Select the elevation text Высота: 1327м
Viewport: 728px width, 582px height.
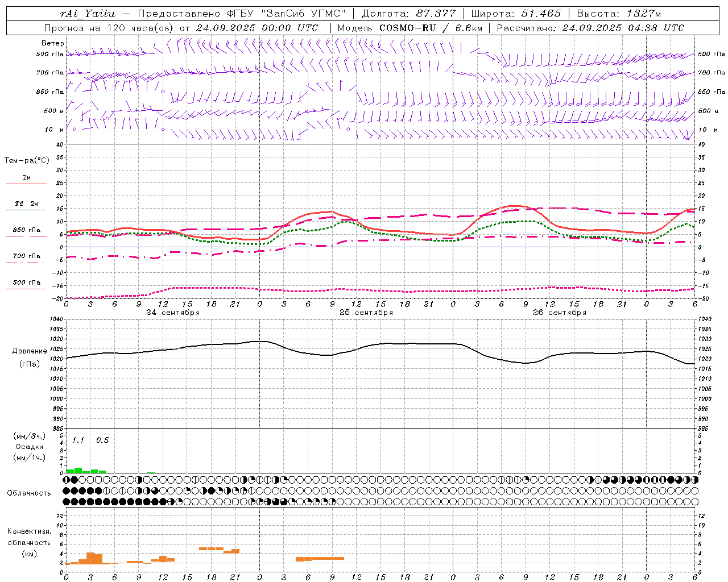point(619,14)
